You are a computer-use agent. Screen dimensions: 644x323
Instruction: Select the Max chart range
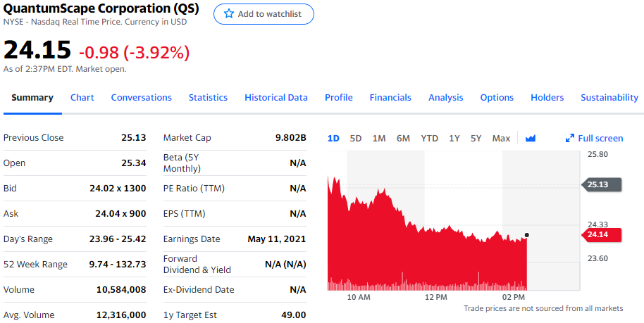coord(501,139)
